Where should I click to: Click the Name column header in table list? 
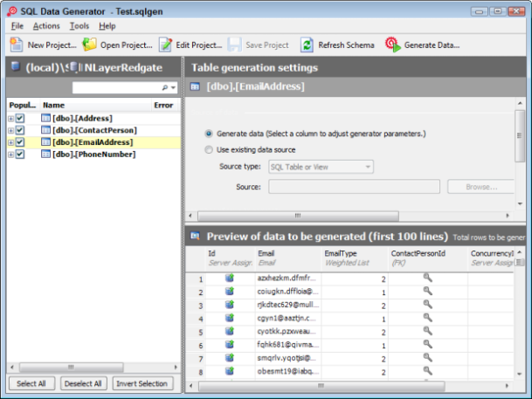coord(95,105)
